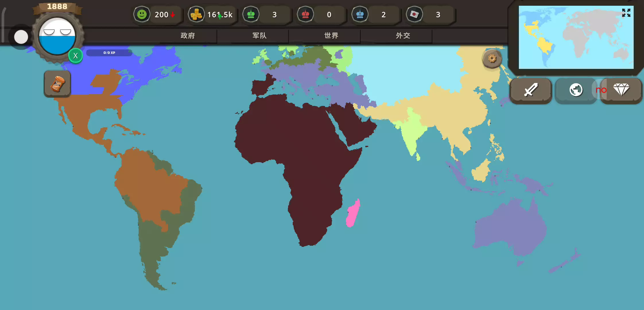Click the hourglass next-turn icon
Screen dimensions: 644x310
pyautogui.click(x=57, y=84)
